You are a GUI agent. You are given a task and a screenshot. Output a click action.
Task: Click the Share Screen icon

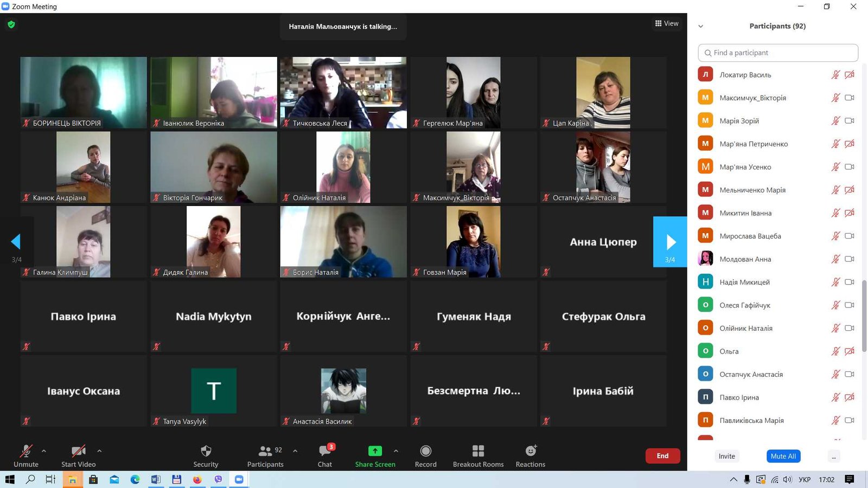pos(375,451)
